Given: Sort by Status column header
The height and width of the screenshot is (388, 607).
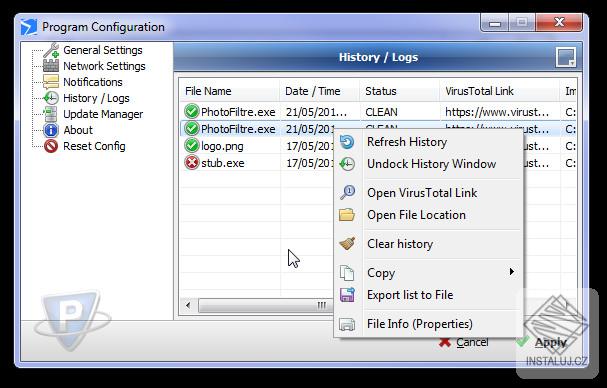Looking at the screenshot, I should [x=400, y=91].
